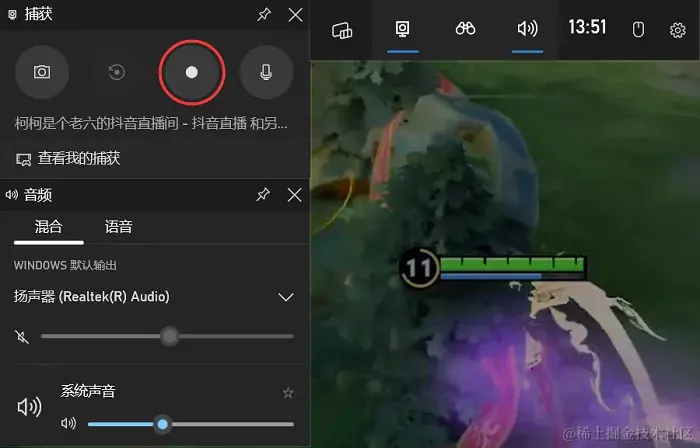Toggle the Audio widget in Game Bar toolbar

click(527, 29)
